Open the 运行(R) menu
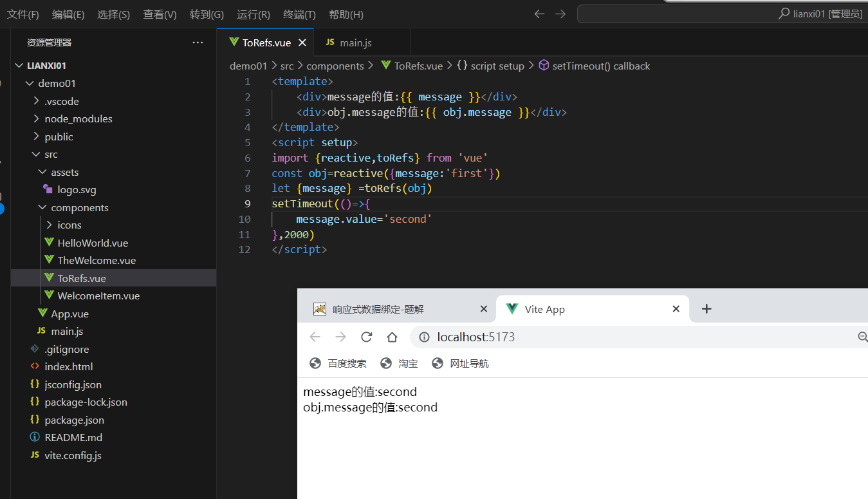868x499 pixels. pyautogui.click(x=254, y=14)
